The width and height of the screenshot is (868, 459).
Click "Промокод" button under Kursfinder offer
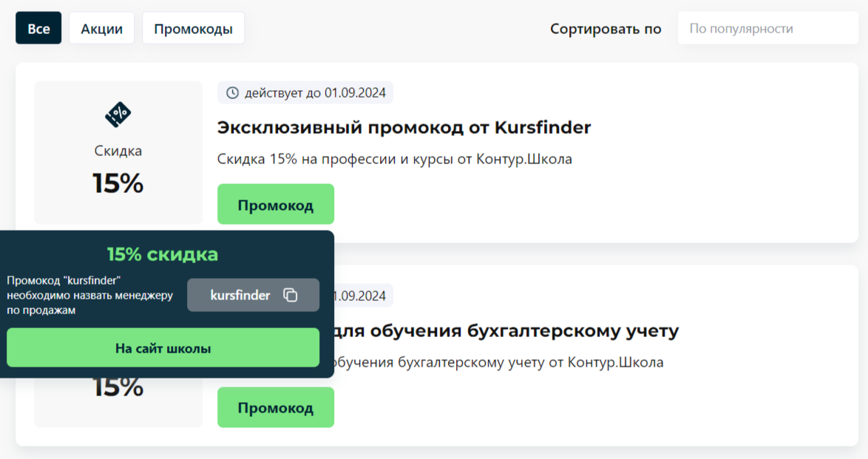[x=276, y=204]
